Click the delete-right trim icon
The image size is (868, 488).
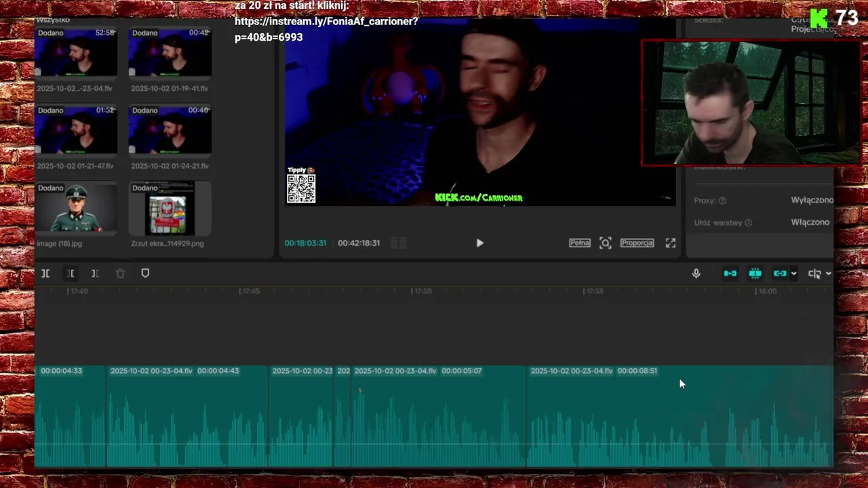coord(95,273)
